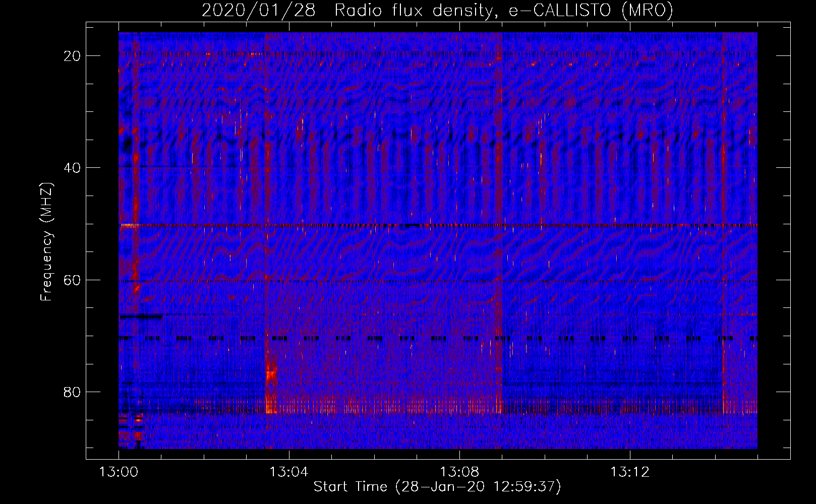Click the '13:00' time tick label
This screenshot has height=504, width=816.
119,472
